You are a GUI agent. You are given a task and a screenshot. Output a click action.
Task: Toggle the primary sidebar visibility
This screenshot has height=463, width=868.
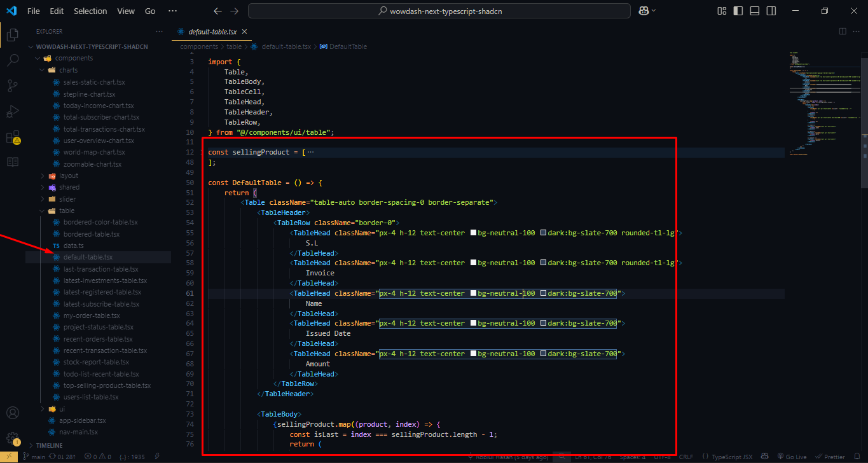tap(738, 11)
